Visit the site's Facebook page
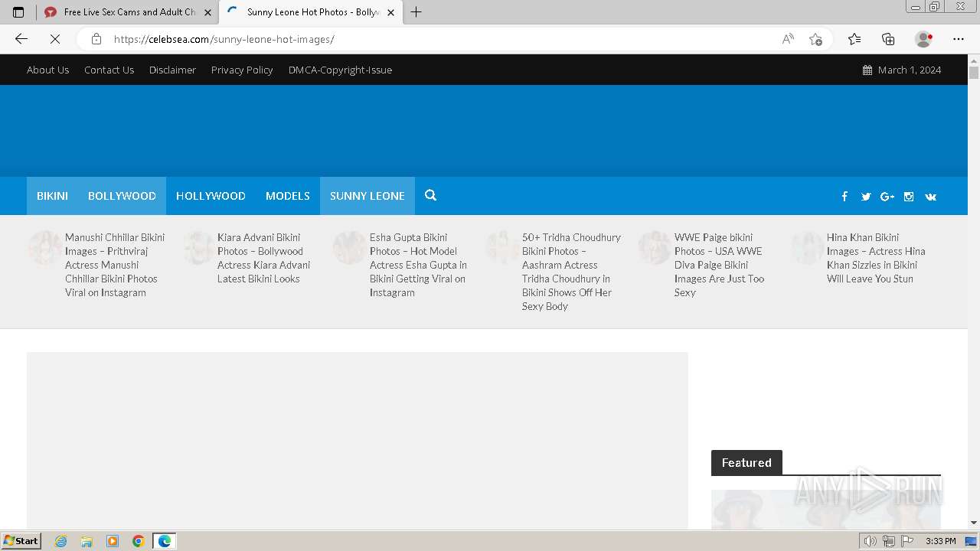The image size is (980, 551). click(x=844, y=197)
